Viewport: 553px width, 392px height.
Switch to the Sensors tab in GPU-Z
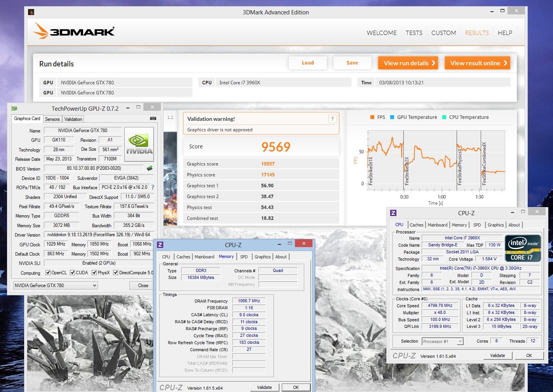[52, 119]
